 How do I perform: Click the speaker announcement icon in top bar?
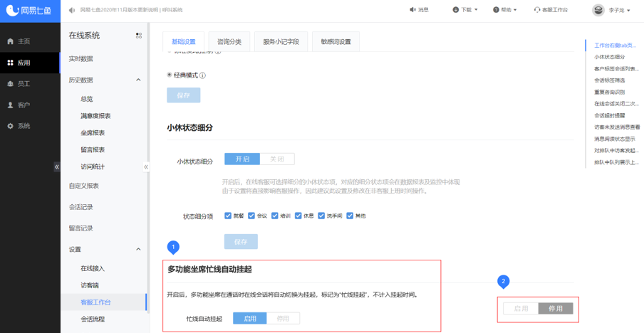(72, 10)
